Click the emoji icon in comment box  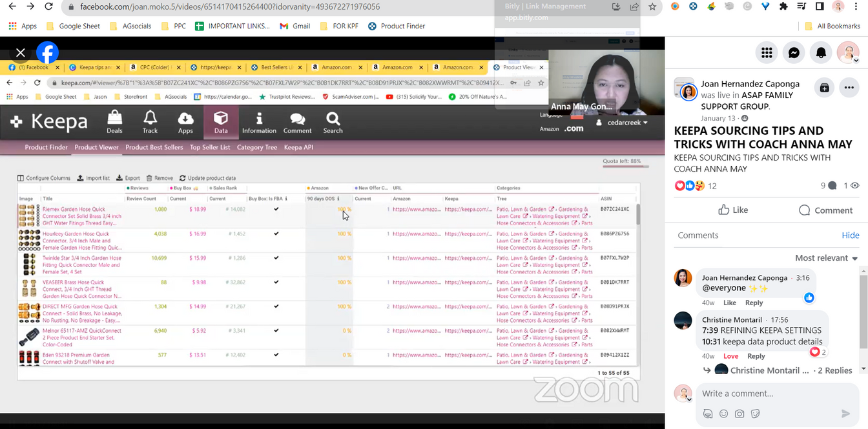pyautogui.click(x=723, y=414)
